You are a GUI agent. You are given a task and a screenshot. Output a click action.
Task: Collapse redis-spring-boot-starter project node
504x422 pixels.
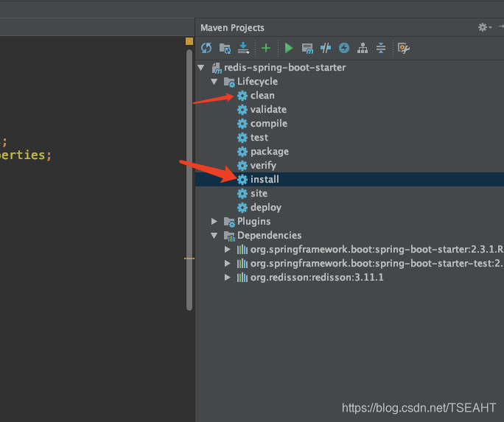[x=201, y=68]
